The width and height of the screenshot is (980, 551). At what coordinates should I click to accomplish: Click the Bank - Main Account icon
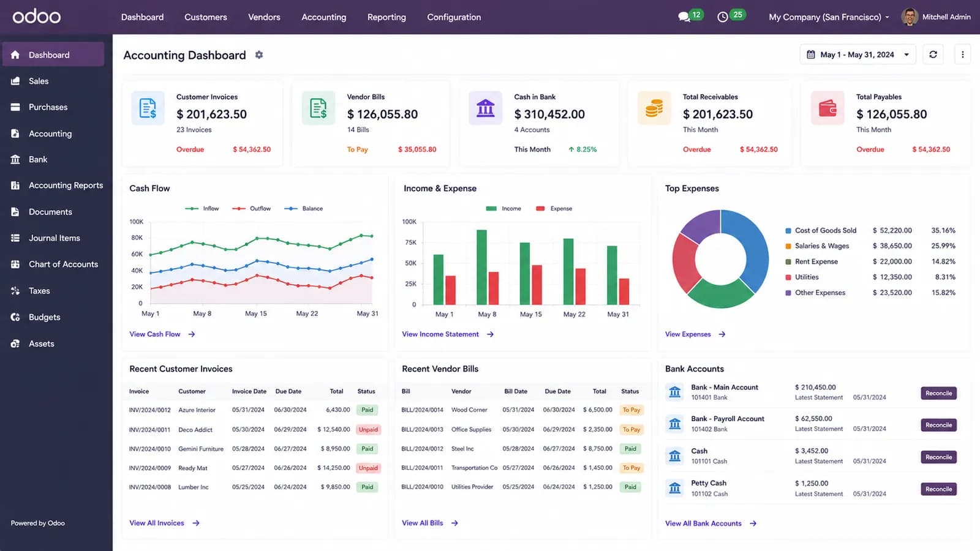tap(675, 392)
